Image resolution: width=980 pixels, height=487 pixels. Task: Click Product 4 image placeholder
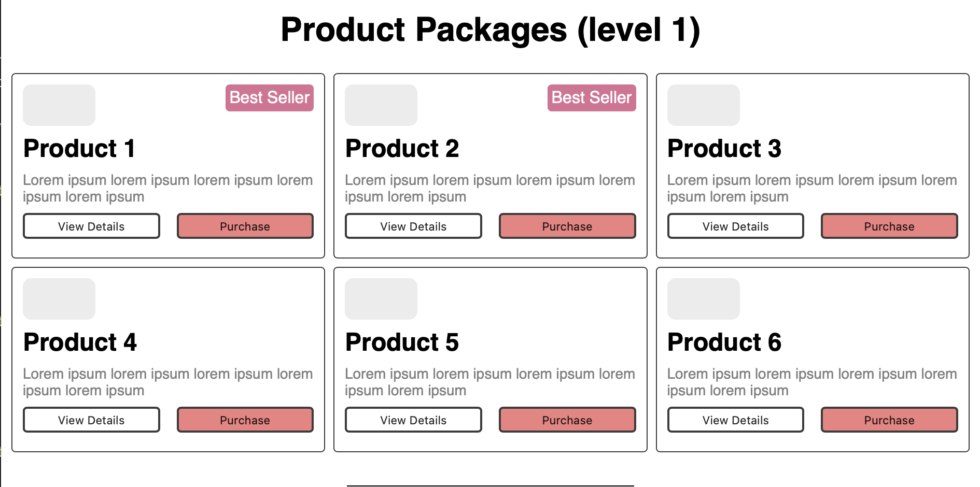[x=59, y=299]
